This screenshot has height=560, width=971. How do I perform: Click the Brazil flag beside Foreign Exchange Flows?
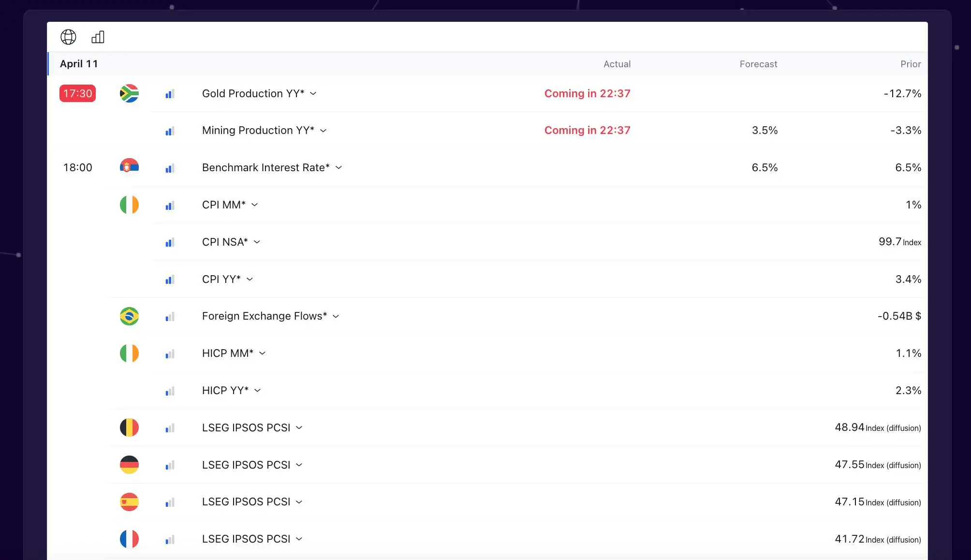pyautogui.click(x=129, y=316)
